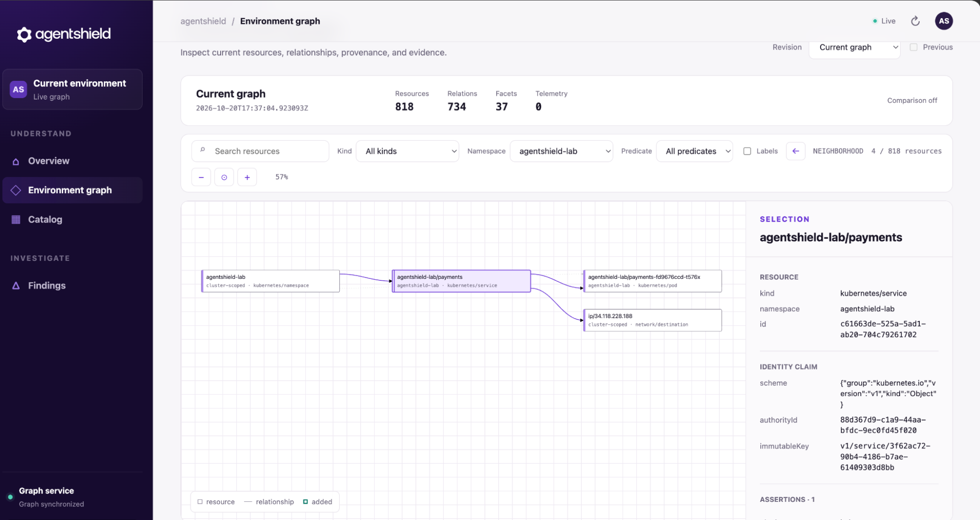Click the zoom out minus button
The height and width of the screenshot is (520, 980).
click(x=201, y=177)
